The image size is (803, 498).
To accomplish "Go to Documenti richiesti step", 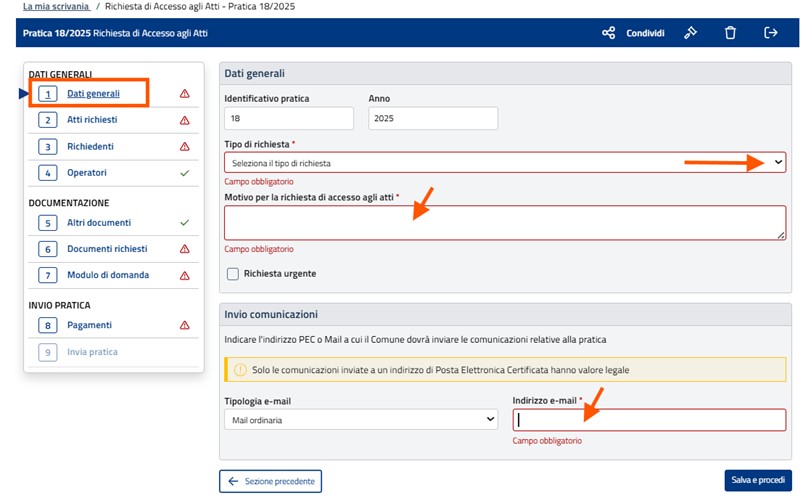I will [107, 249].
